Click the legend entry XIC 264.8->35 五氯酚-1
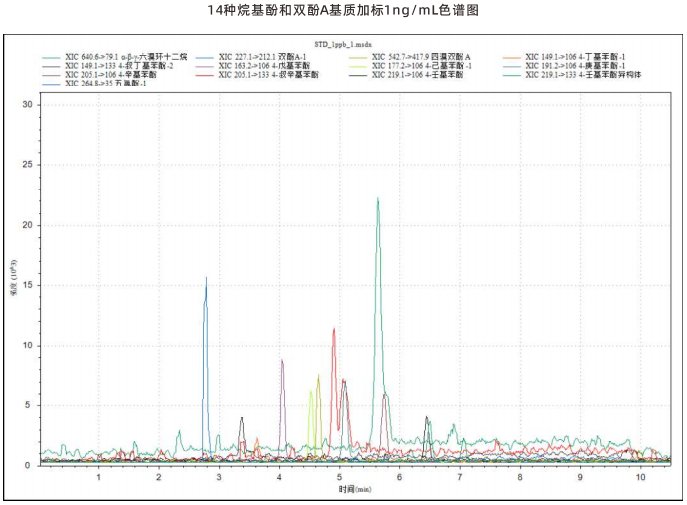 (94, 83)
